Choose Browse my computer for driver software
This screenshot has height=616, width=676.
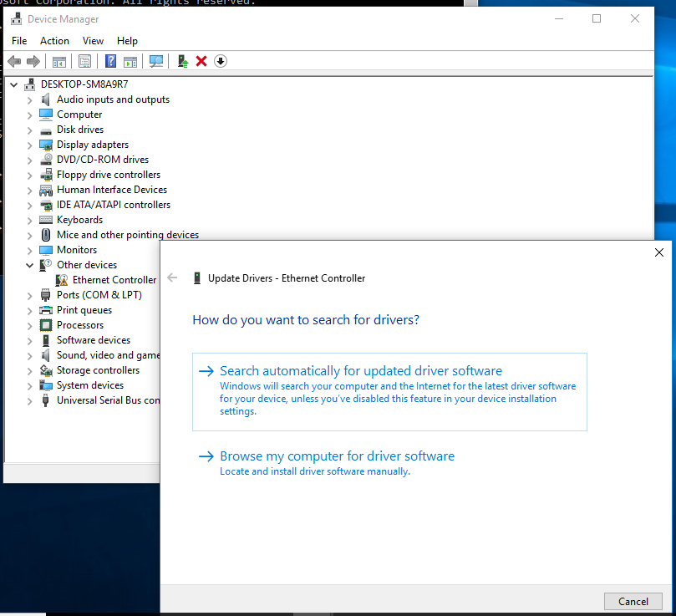point(337,456)
